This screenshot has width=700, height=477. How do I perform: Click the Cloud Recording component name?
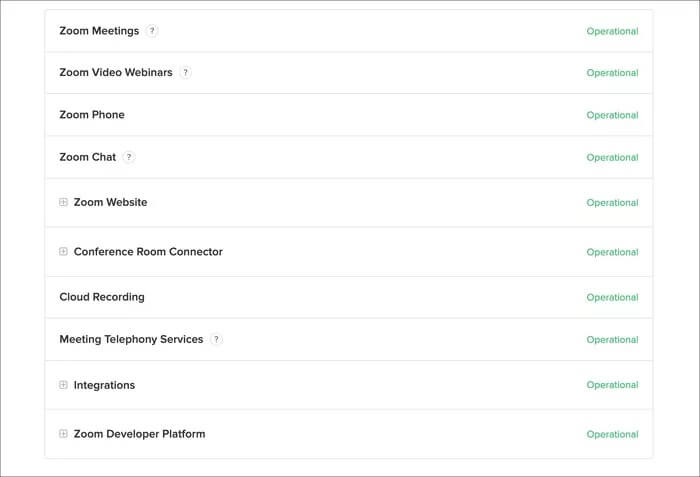pyautogui.click(x=102, y=297)
